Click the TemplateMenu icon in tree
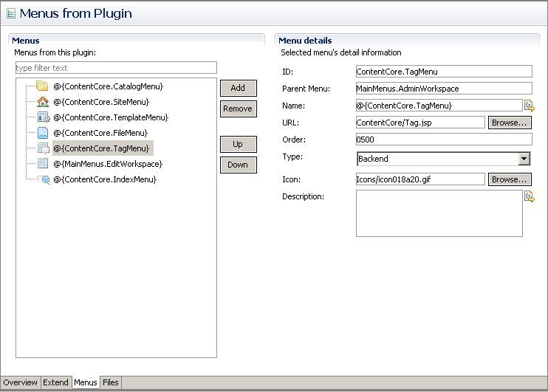This screenshot has height=392, width=548. point(43,117)
